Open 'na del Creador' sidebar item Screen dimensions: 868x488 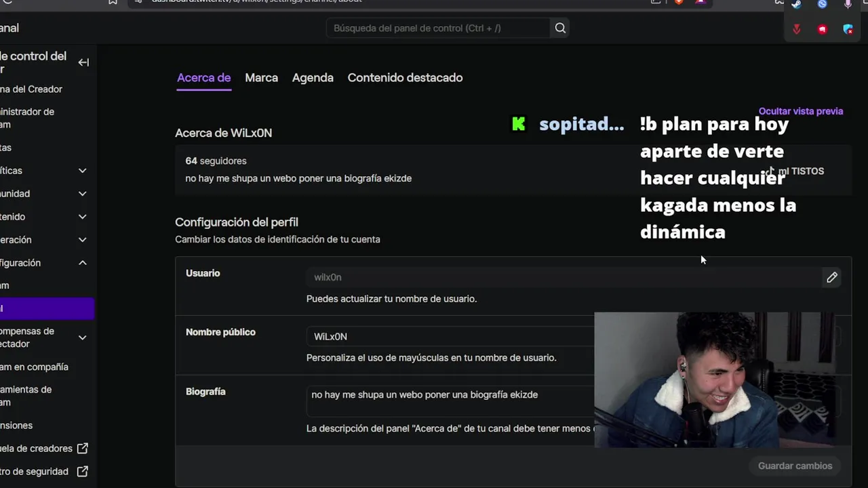pos(31,89)
